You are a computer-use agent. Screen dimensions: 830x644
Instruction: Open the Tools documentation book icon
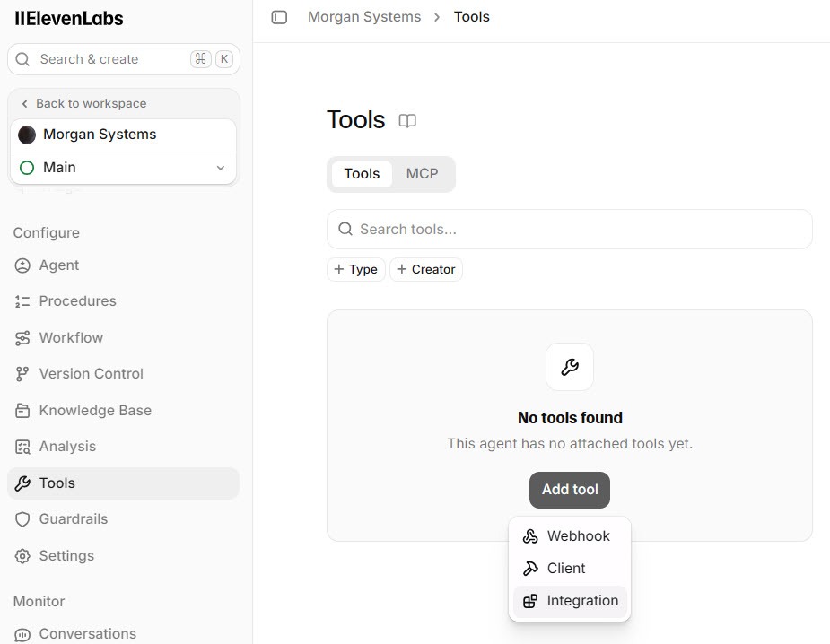click(407, 121)
